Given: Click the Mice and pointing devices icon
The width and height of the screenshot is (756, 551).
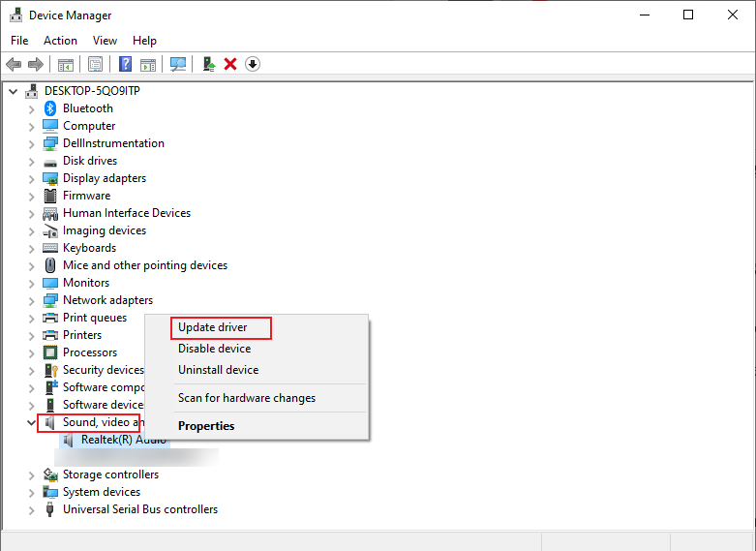Looking at the screenshot, I should point(50,265).
